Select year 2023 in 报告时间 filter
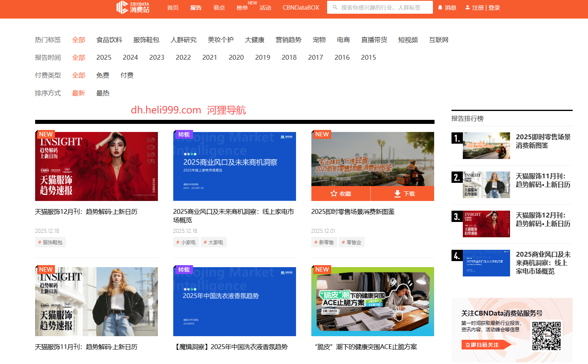588x364 pixels. (157, 57)
